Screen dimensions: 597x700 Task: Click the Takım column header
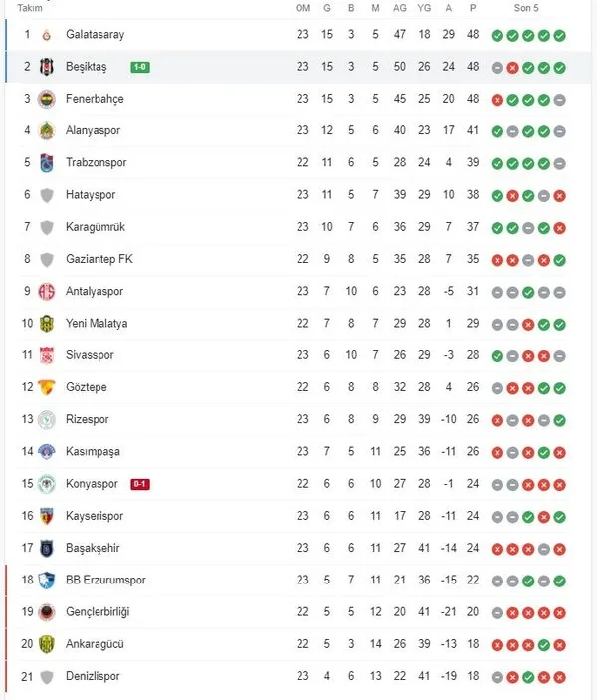pyautogui.click(x=31, y=8)
